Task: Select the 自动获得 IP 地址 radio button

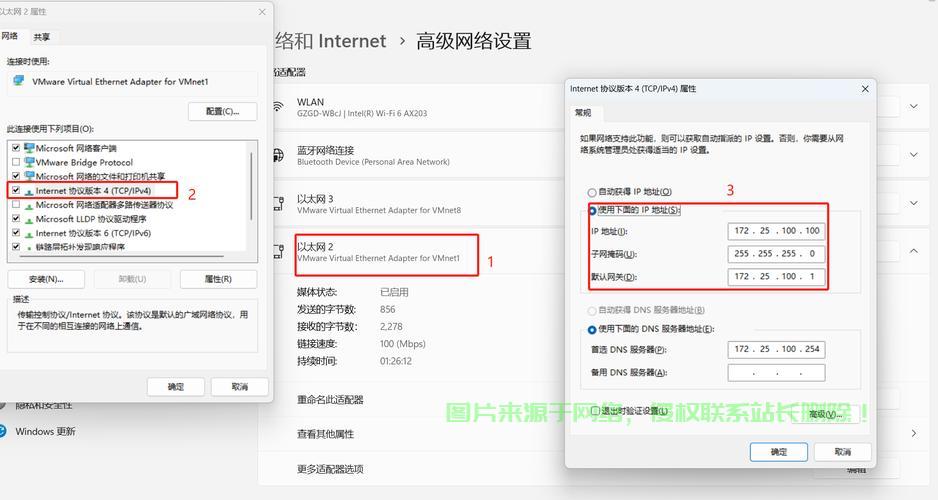Action: click(x=592, y=192)
